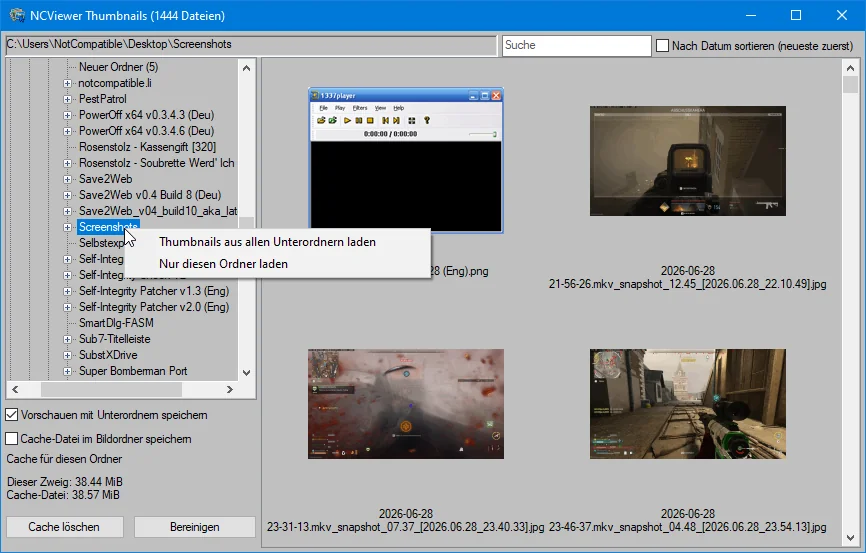Click thumbnail pane scroll-up arrow
Viewport: 866px width, 553px height.
pyautogui.click(x=850, y=68)
